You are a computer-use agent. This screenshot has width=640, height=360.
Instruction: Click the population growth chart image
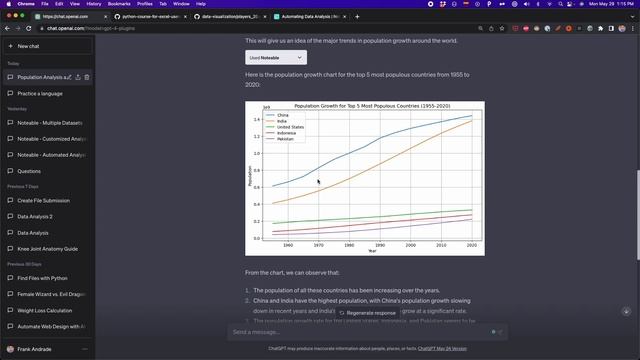(x=365, y=178)
